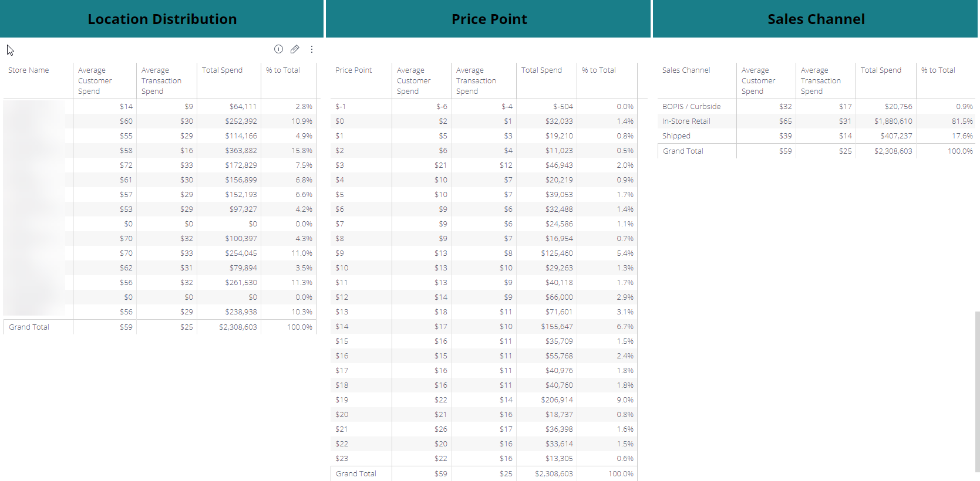
Task: Click Average Customer Spend header in Sales Channel table
Action: [758, 81]
